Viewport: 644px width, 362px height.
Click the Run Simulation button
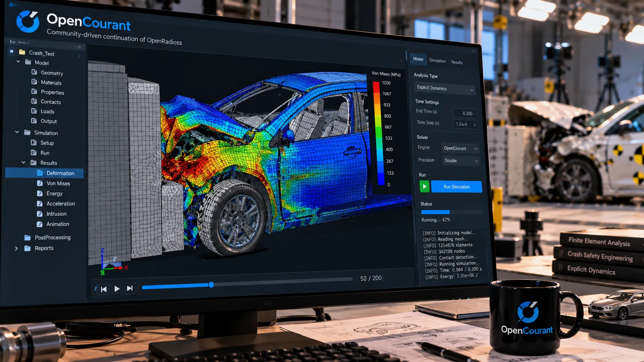[x=456, y=187]
